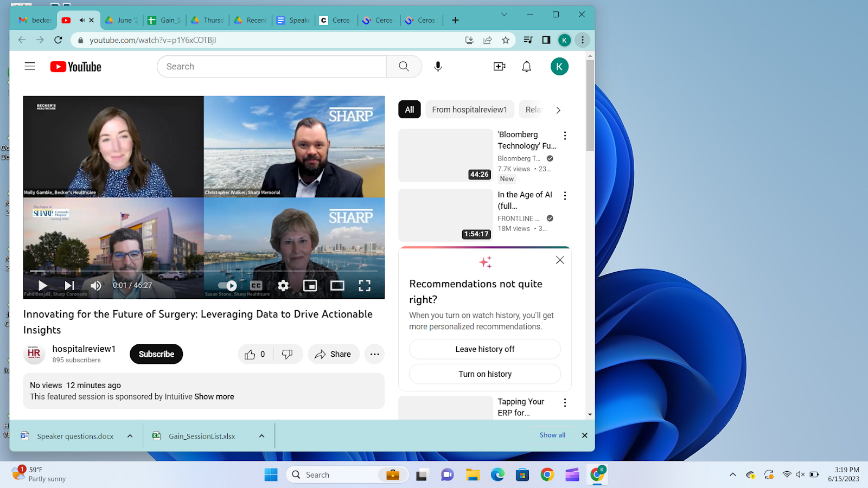Open Chrome media control icon
This screenshot has height=488, width=868.
528,40
